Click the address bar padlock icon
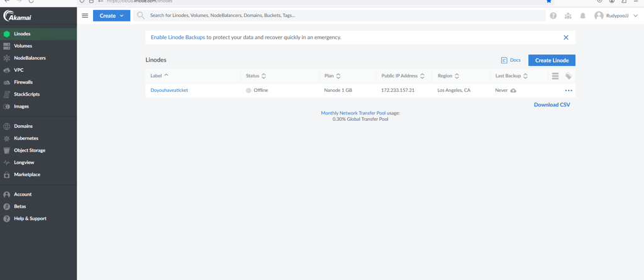The height and width of the screenshot is (280, 644). tap(91, 1)
